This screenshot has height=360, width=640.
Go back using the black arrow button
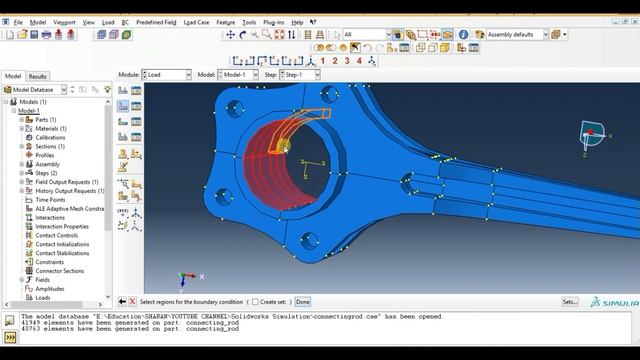(122, 302)
